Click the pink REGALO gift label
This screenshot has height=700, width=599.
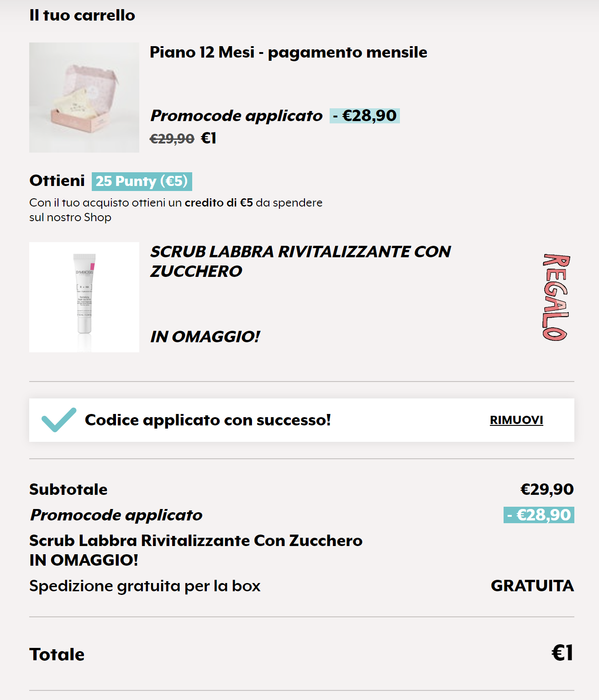556,297
